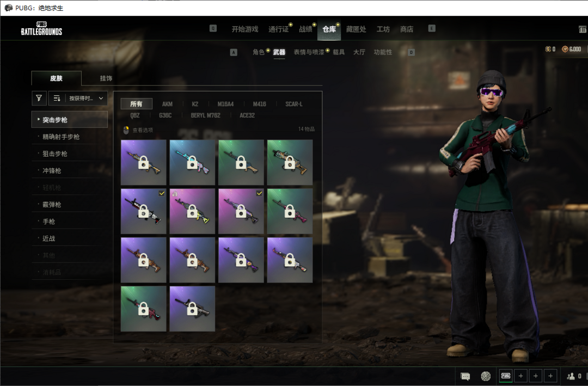Image resolution: width=588 pixels, height=386 pixels.
Task: Go to the 角色 sub-tab
Action: 259,52
